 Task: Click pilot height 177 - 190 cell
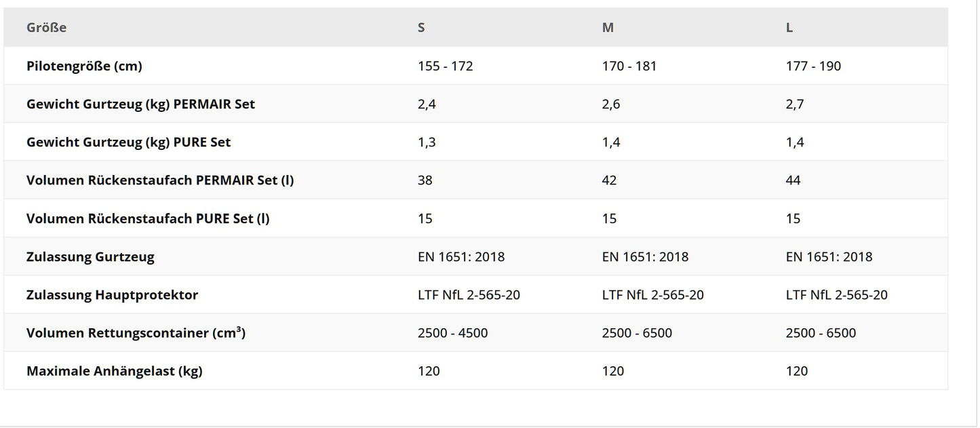coord(813,66)
